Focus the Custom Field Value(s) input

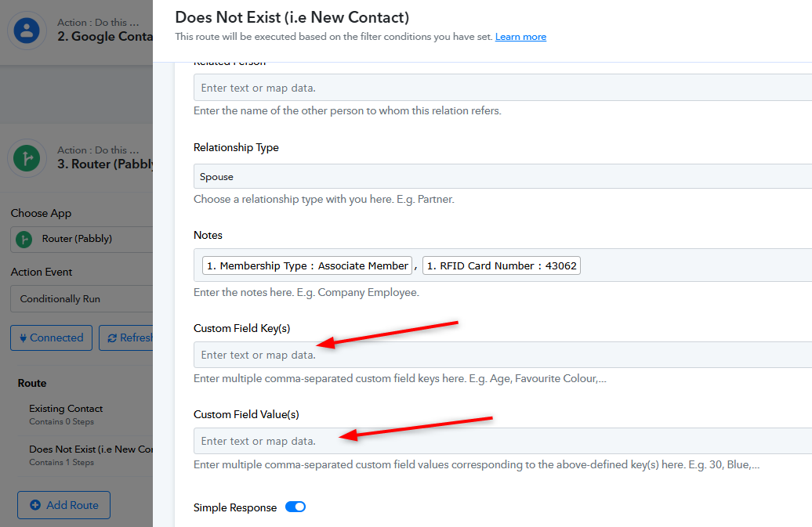click(x=502, y=441)
